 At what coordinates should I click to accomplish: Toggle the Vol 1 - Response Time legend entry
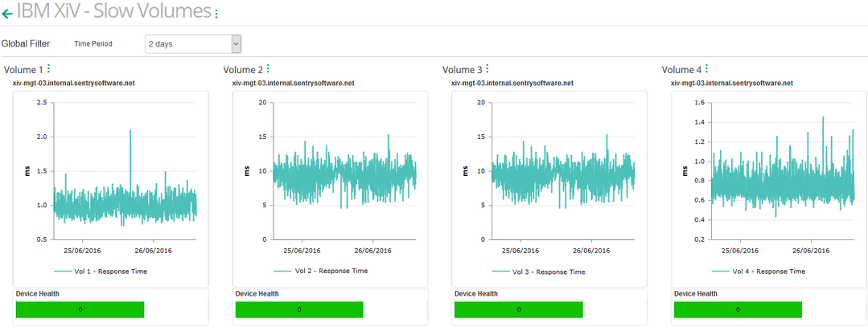coord(101,272)
